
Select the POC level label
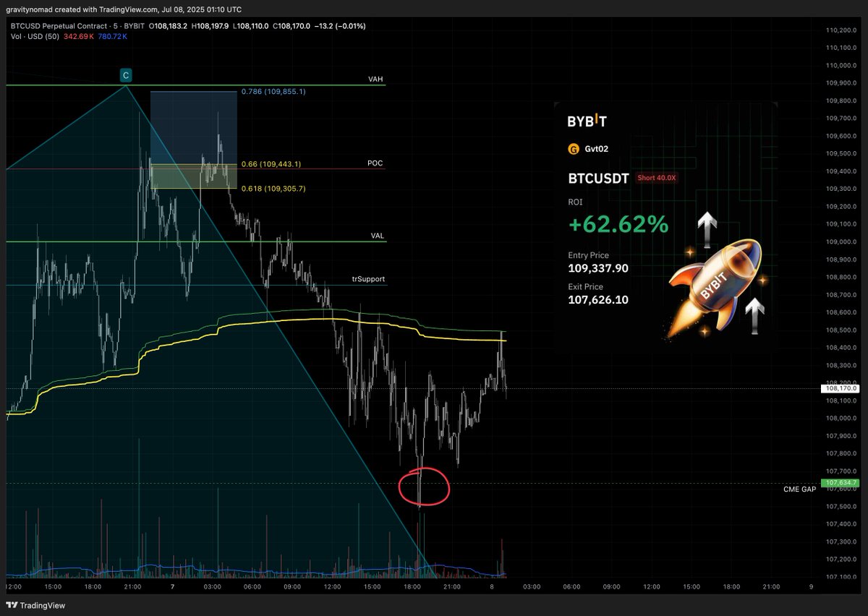375,163
